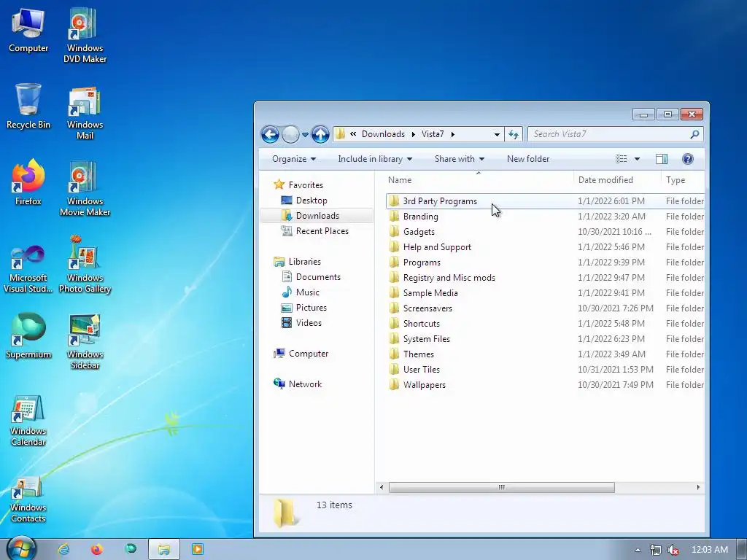
Task: Click the horizontal scrollbar thumb
Action: pos(502,487)
